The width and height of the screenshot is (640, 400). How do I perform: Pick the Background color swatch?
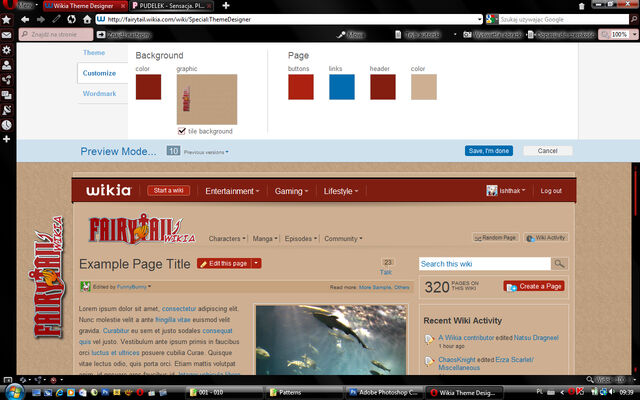point(148,87)
